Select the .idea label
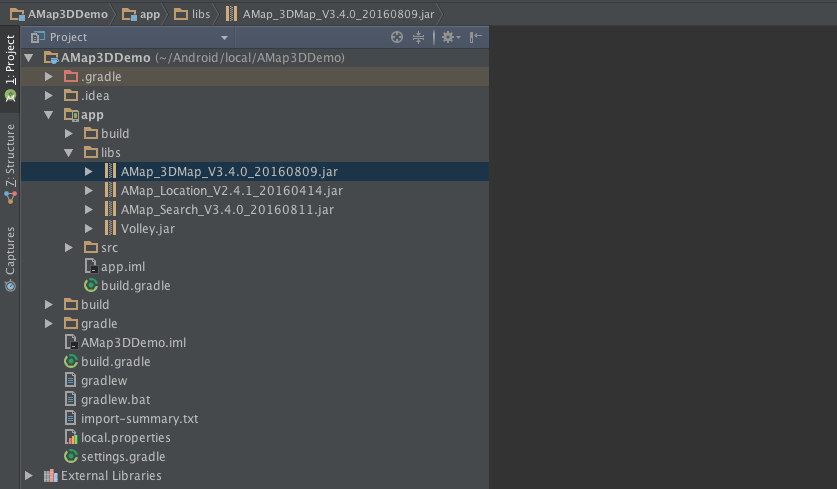The image size is (837, 489). click(x=95, y=96)
